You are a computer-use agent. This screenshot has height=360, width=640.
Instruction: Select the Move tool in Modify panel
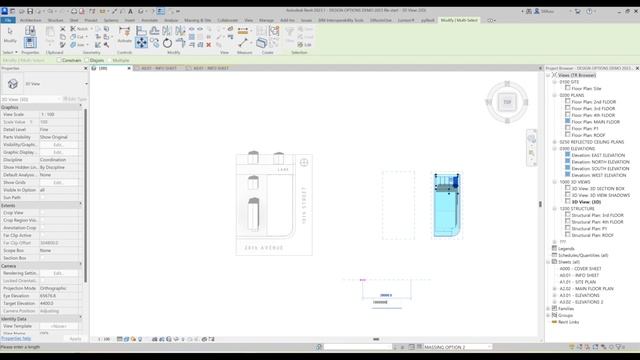pos(141,42)
